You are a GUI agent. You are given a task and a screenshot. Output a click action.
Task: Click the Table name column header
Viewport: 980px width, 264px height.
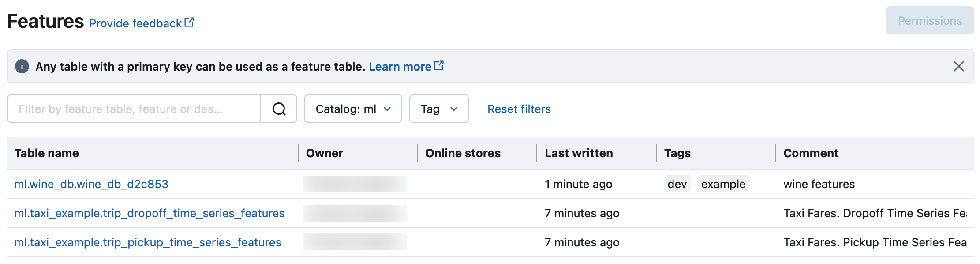pyautogui.click(x=47, y=153)
